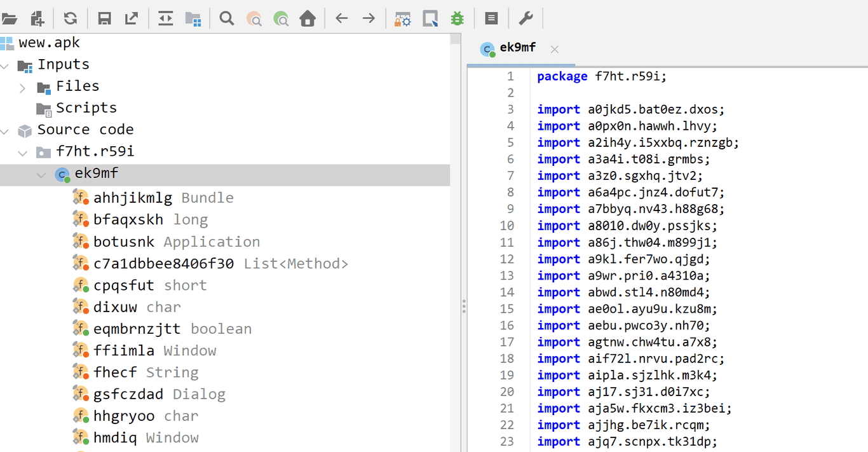Click the export project arrow icon
868x452 pixels.
(x=132, y=18)
